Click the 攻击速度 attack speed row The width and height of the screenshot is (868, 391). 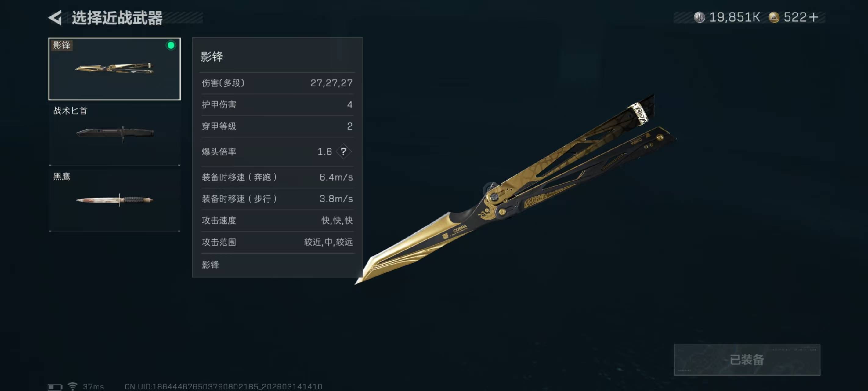(277, 220)
